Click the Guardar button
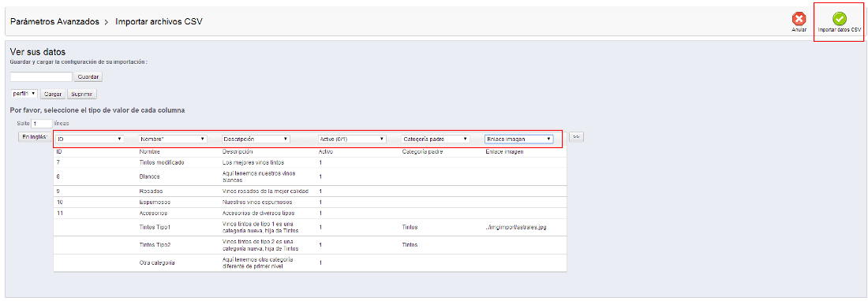This screenshot has height=301, width=868. (x=88, y=76)
